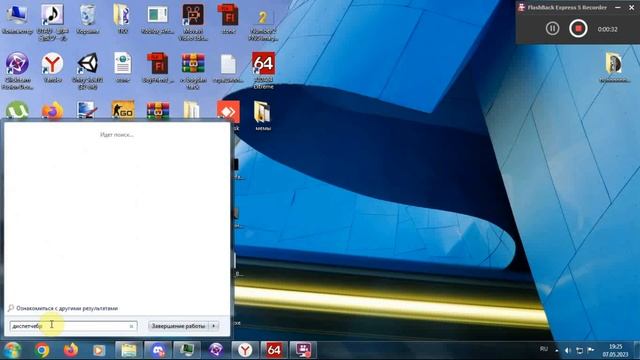Screen dimensions: 640x360
Task: Select the uTorrent desktop icon
Action: pos(17,110)
